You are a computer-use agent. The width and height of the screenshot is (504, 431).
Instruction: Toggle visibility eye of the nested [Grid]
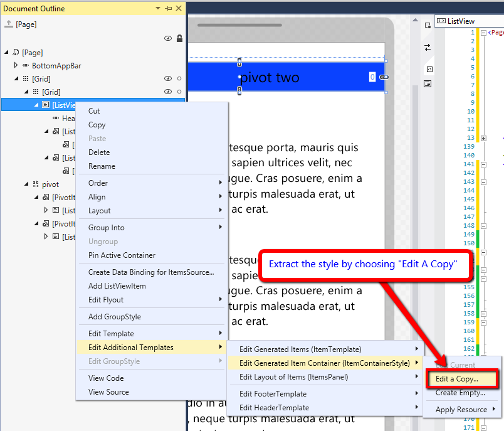167,92
